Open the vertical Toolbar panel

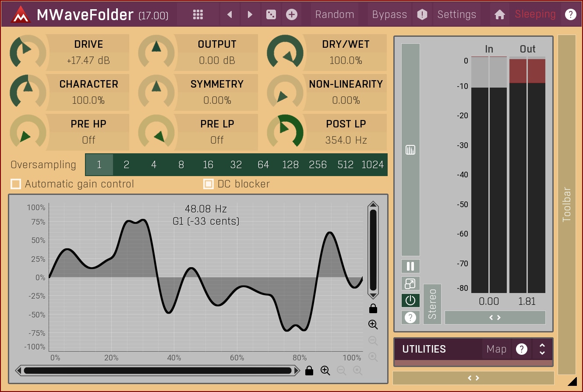pos(567,205)
